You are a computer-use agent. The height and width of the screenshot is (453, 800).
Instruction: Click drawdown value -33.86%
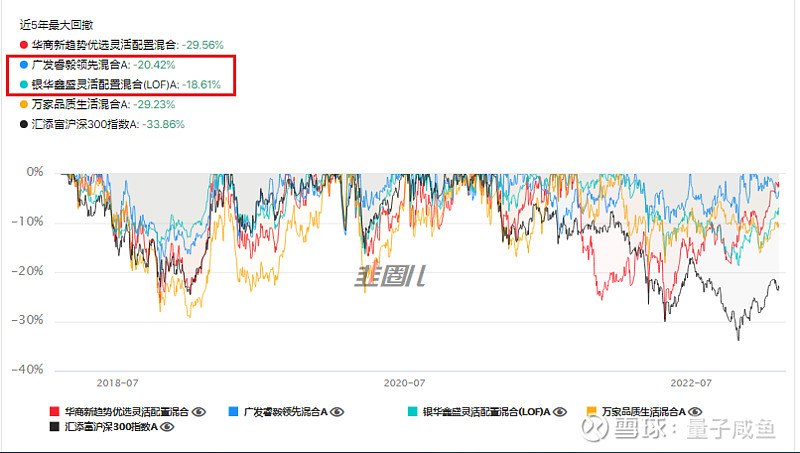tap(163, 124)
